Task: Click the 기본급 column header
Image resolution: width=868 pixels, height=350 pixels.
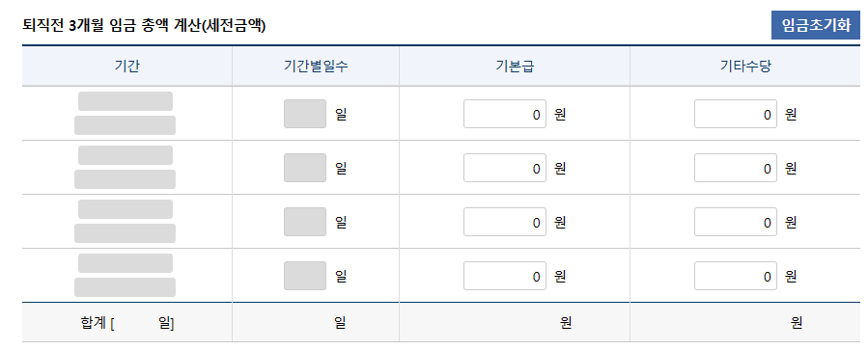Action: (515, 66)
